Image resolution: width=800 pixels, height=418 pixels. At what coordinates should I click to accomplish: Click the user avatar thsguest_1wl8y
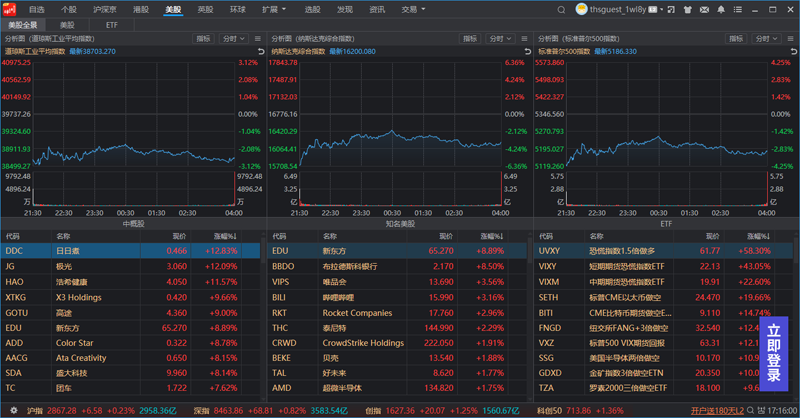pos(581,9)
